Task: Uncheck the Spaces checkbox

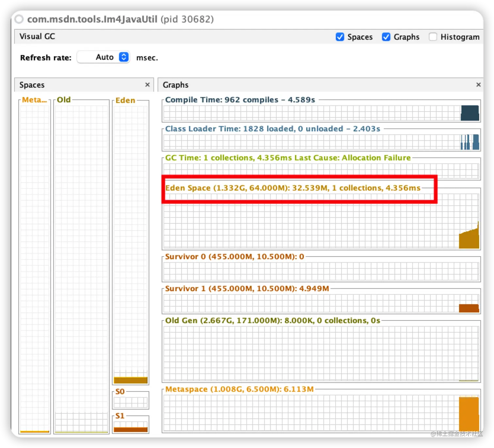Action: pyautogui.click(x=340, y=37)
